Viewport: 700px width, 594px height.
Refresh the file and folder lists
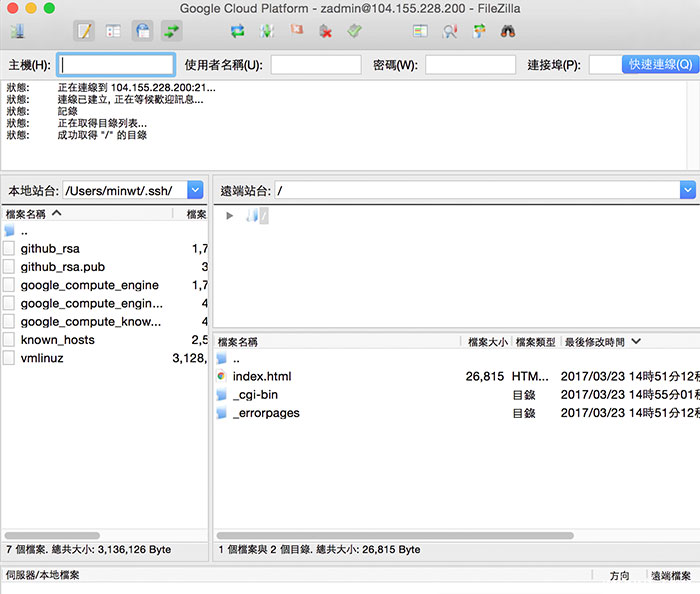tap(238, 31)
